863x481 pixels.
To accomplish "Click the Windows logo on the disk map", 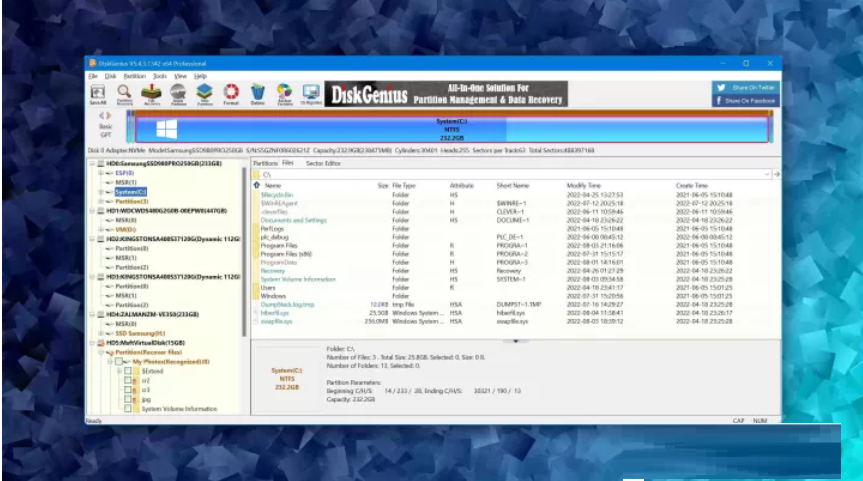I will (166, 129).
